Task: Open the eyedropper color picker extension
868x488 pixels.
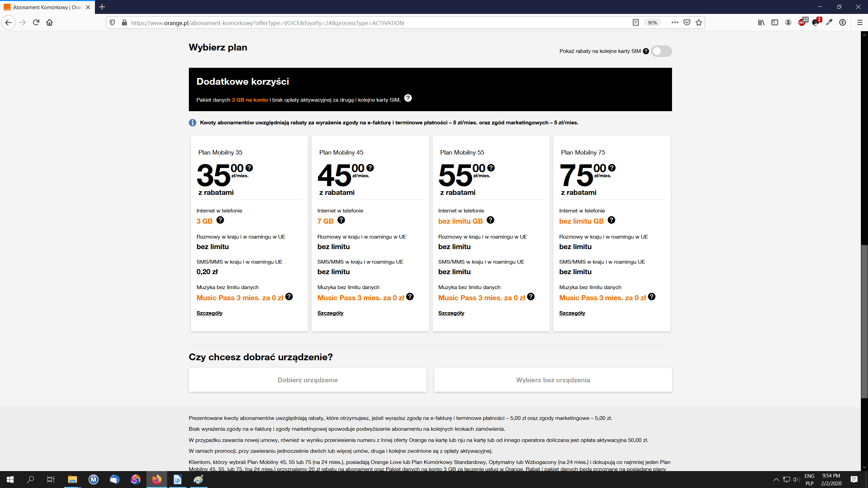Action: (829, 23)
